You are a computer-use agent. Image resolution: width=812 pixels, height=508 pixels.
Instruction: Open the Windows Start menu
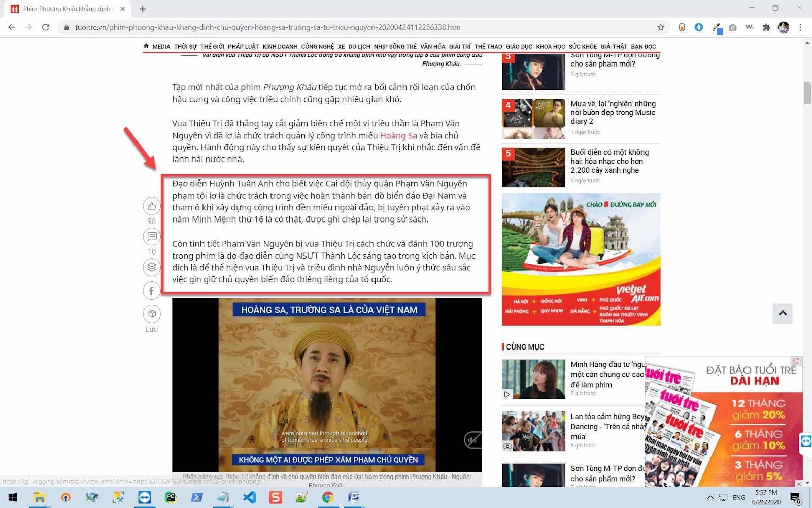pyautogui.click(x=13, y=497)
